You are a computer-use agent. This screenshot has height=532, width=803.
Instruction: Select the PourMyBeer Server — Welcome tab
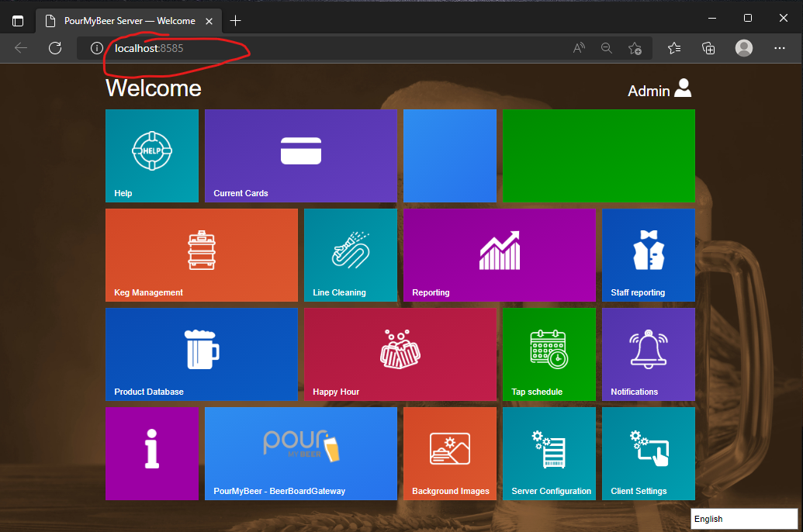[129, 21]
